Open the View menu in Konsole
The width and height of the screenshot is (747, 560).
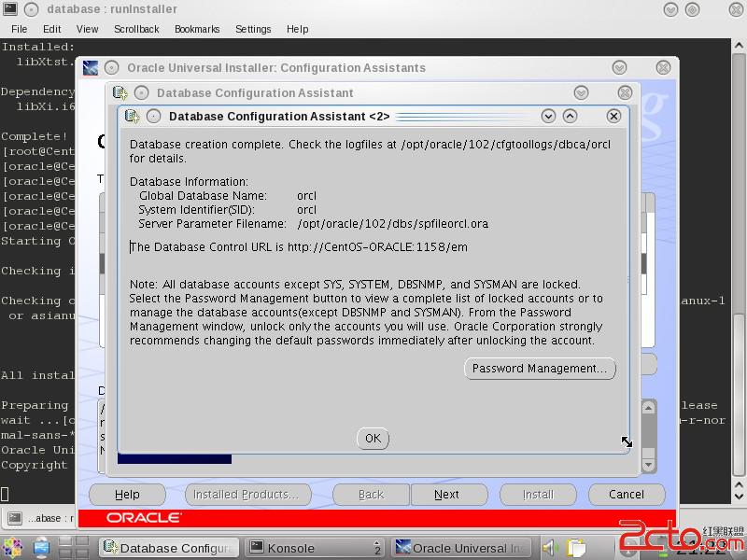(87, 29)
